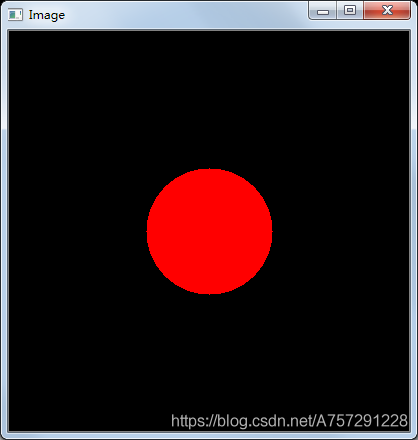This screenshot has height=440, width=418.
Task: Maximize the Image window
Action: click(350, 11)
